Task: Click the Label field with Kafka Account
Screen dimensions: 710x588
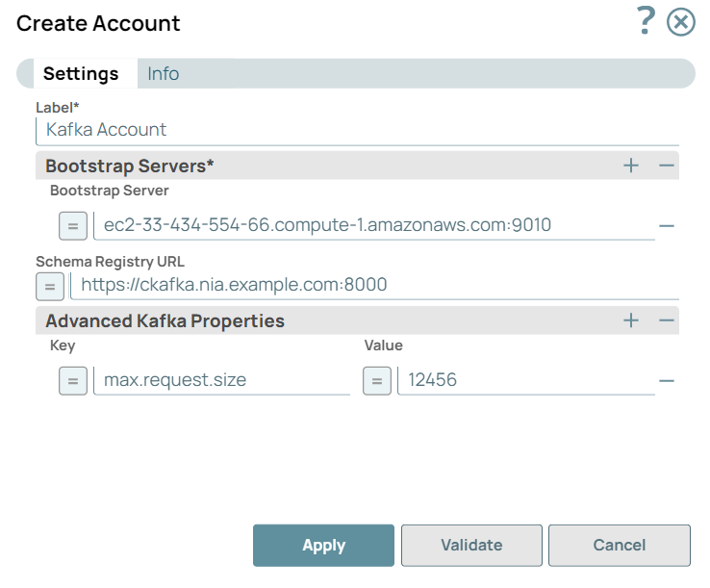Action: 357,131
